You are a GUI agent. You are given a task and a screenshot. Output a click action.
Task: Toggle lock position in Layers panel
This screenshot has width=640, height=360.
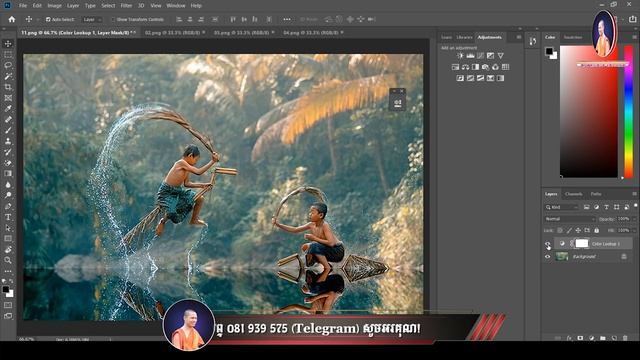578,231
